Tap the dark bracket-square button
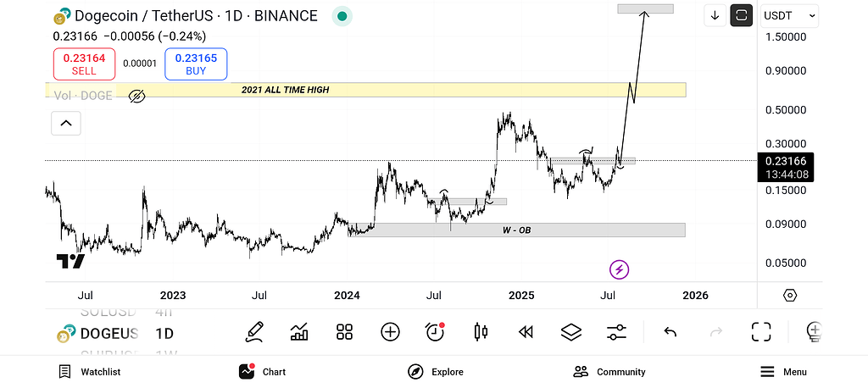Screen dimensions: 868x388 [x=742, y=15]
